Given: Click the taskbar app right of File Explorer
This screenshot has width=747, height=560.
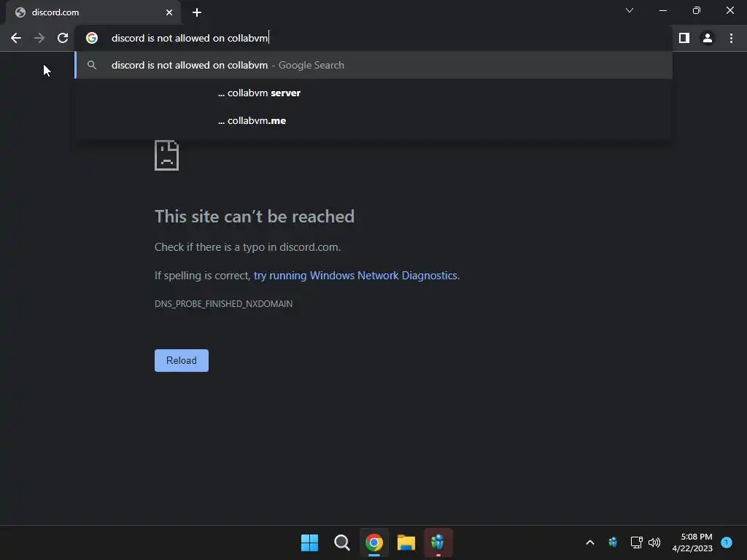Looking at the screenshot, I should [438, 542].
